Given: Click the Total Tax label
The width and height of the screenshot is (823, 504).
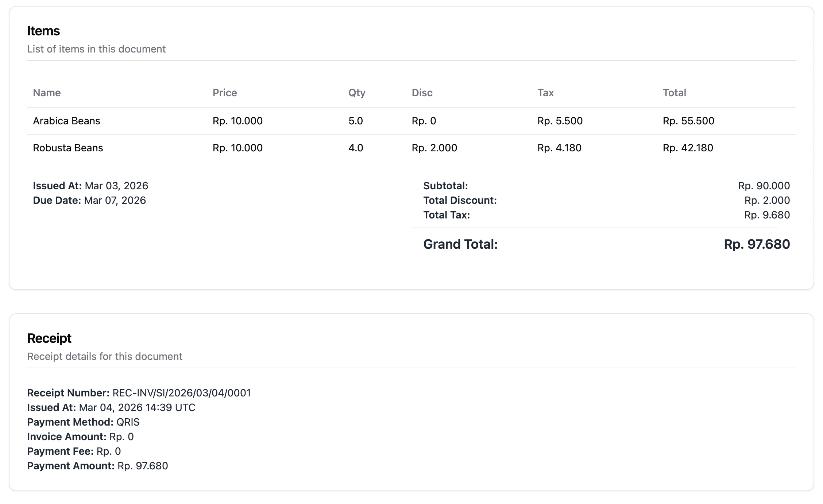Looking at the screenshot, I should click(447, 215).
